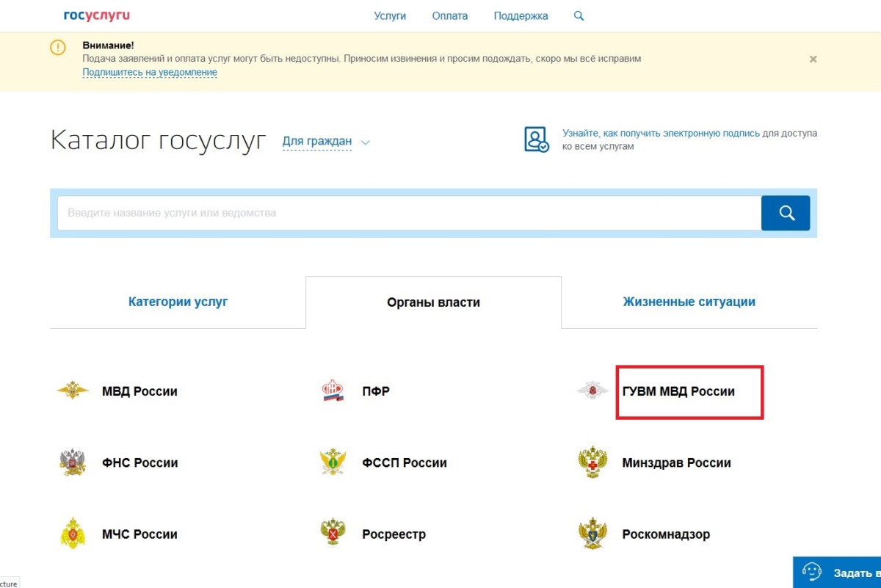Click the MVD Russia emblem icon
Viewport: 881px width, 588px height.
73,391
